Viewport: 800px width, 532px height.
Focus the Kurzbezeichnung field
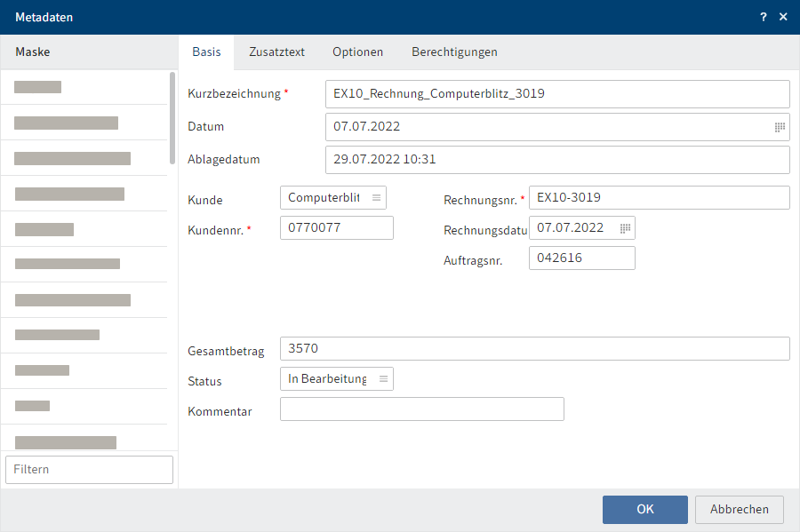557,94
